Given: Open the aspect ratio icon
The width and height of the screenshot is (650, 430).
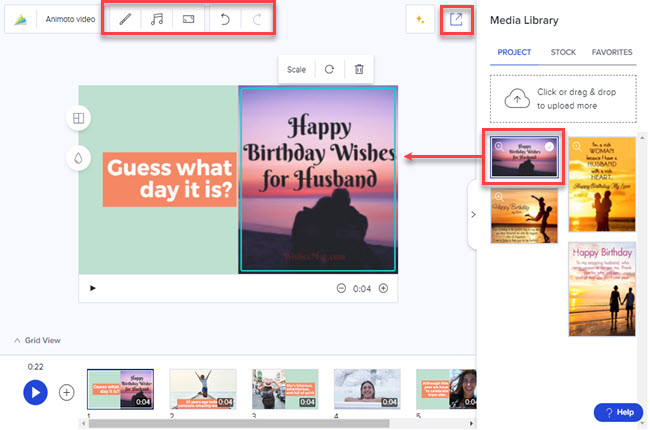Looking at the screenshot, I should [x=189, y=19].
